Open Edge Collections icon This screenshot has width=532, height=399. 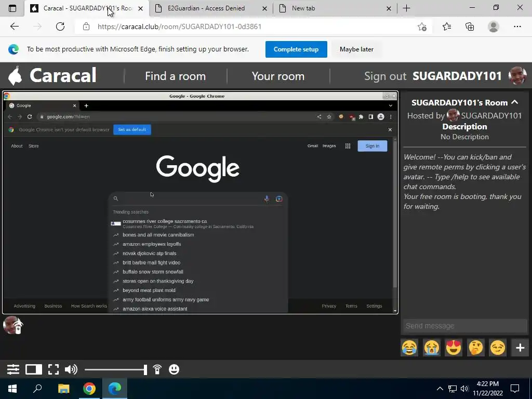470,26
